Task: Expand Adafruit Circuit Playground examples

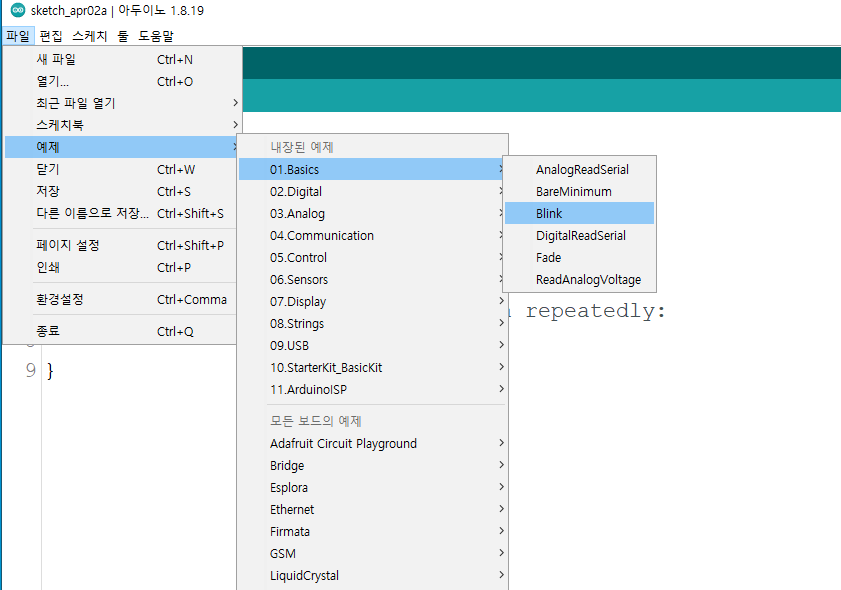Action: point(372,444)
